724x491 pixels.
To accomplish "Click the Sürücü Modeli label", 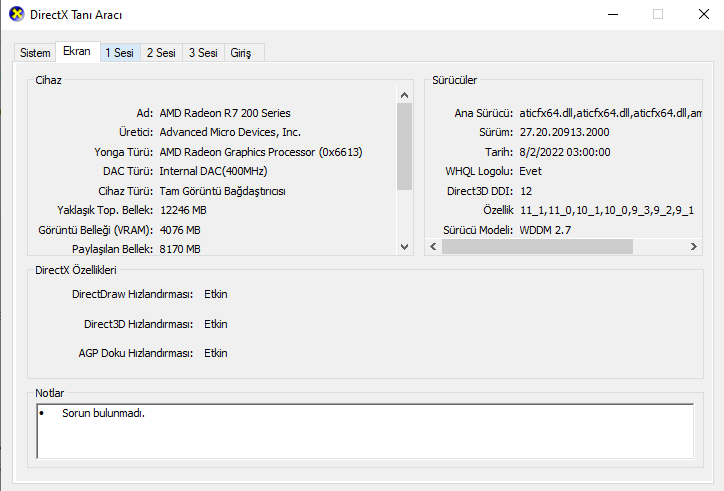I will [x=478, y=230].
